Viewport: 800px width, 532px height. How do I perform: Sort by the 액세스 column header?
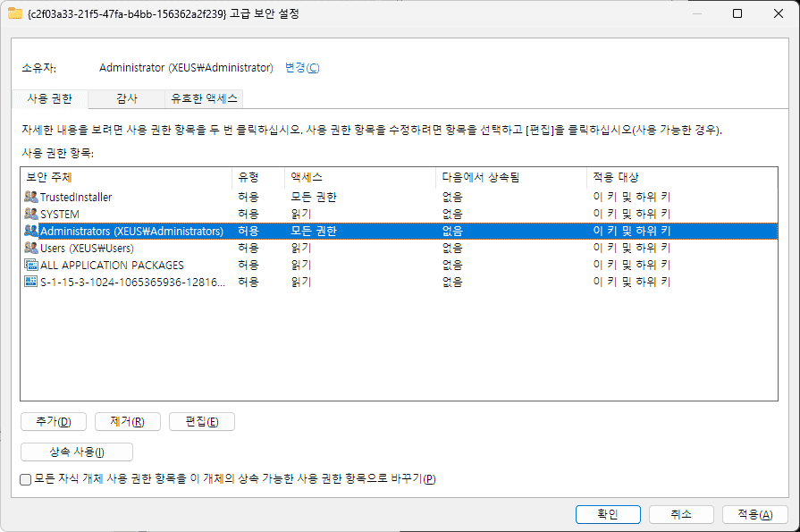[x=360, y=177]
